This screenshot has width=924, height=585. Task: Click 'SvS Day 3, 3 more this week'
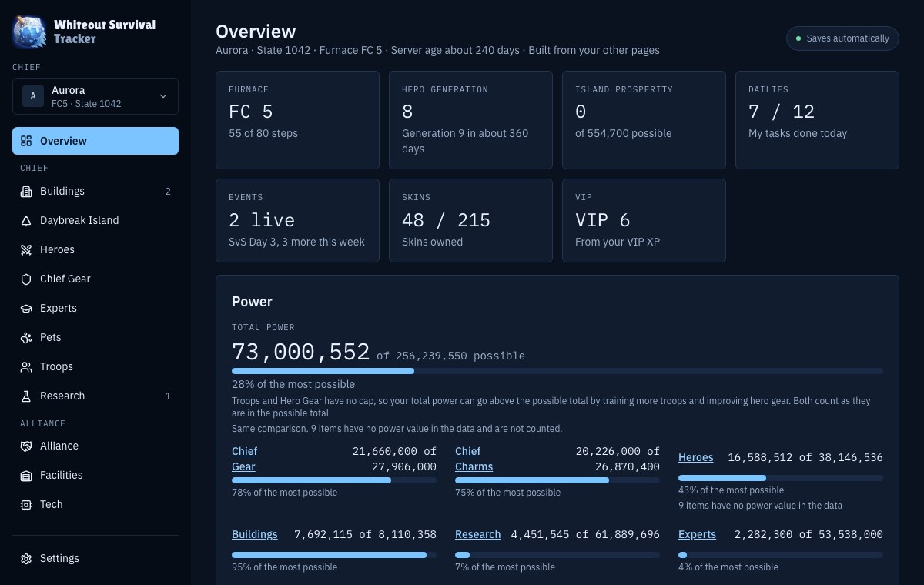point(296,242)
